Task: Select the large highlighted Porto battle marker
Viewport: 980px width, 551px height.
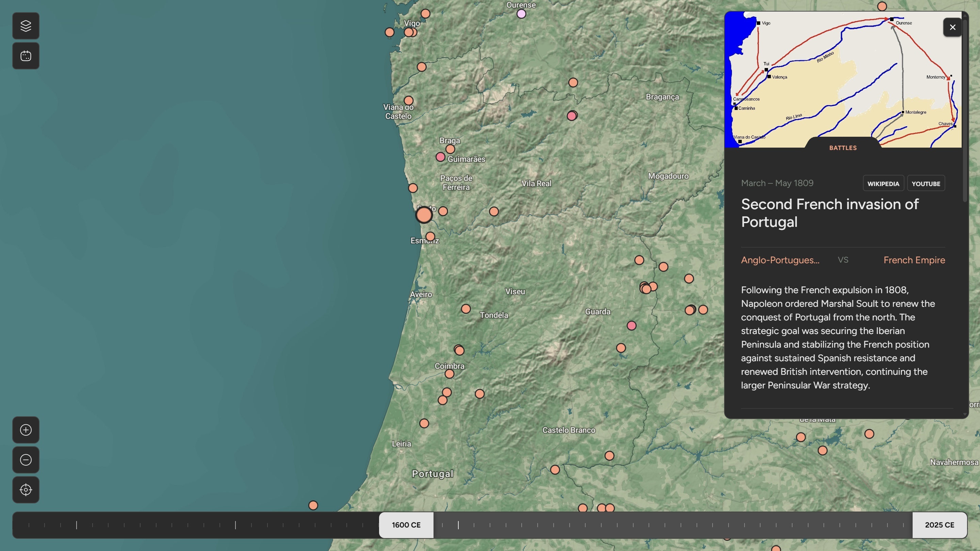Action: (424, 215)
